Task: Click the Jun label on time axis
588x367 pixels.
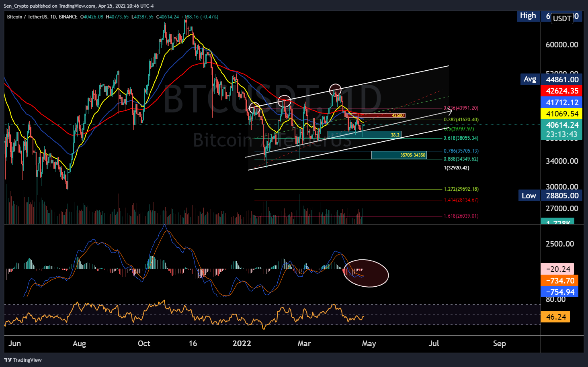Action: click(14, 343)
